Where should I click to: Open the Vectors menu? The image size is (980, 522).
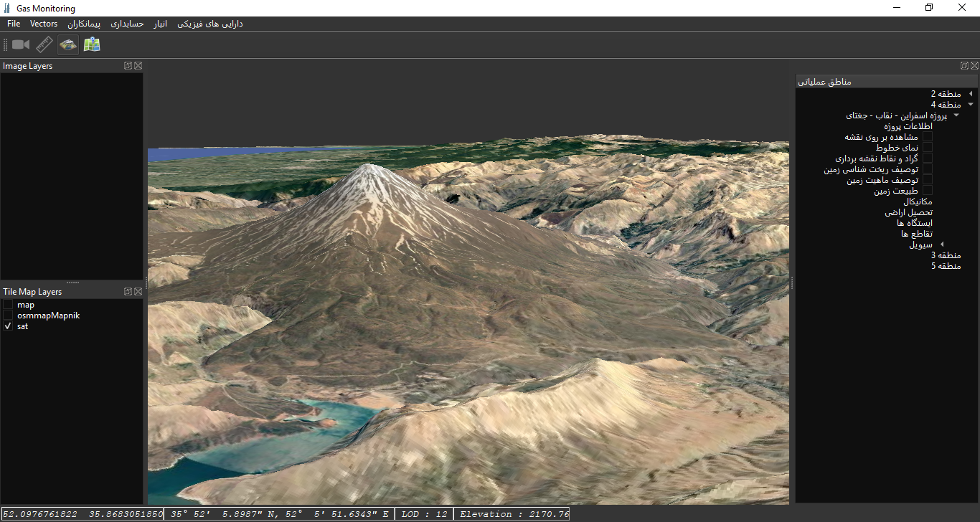[x=44, y=24]
